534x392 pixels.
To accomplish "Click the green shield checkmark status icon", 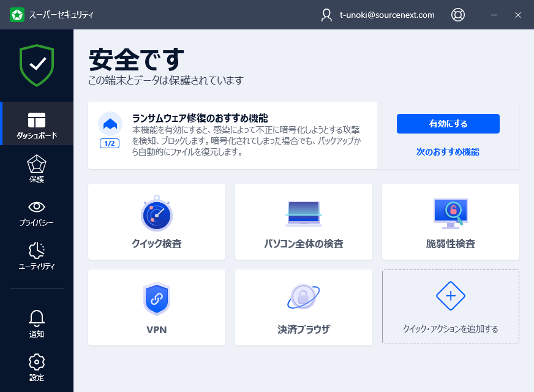I will tap(37, 65).
